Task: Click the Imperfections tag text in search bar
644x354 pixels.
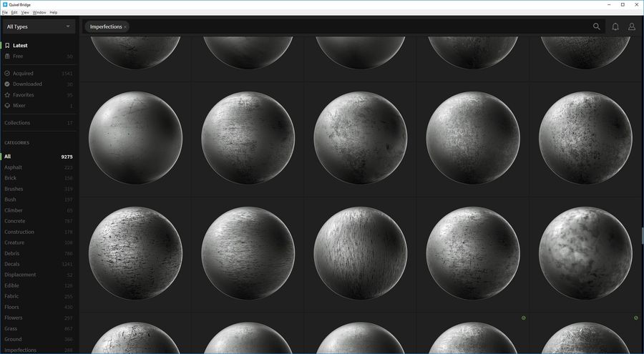Action: pos(106,26)
